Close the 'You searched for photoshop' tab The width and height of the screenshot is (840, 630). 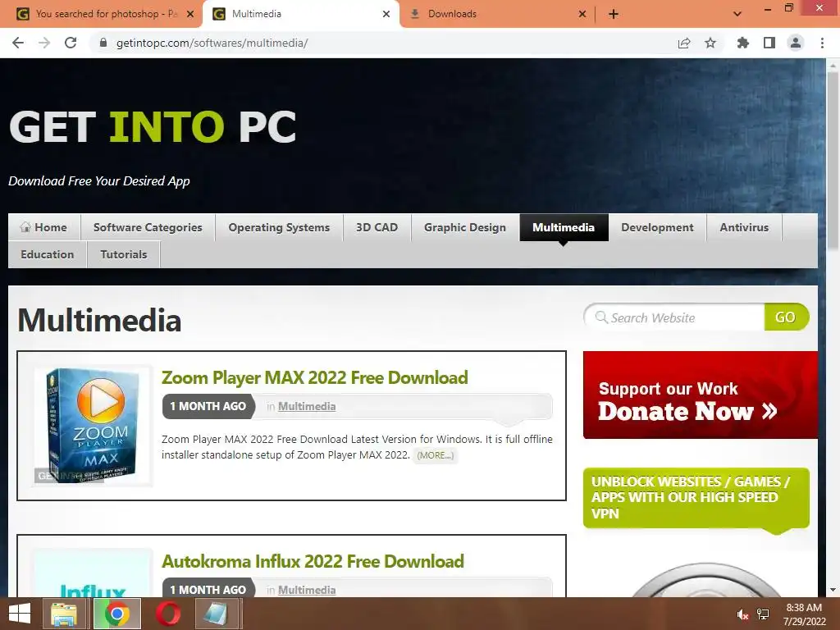pos(190,14)
